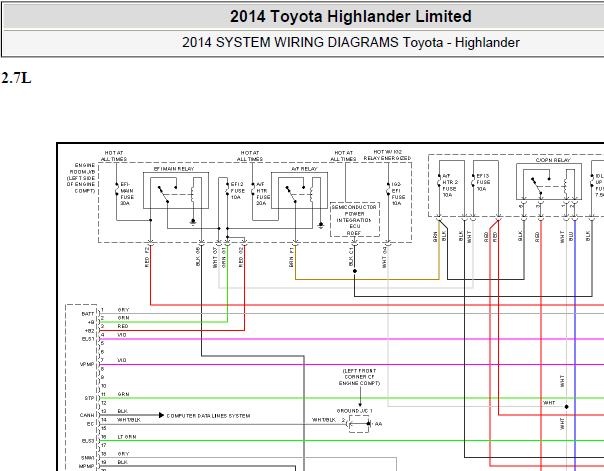Click the 'MPMP' terminal label

point(86,466)
